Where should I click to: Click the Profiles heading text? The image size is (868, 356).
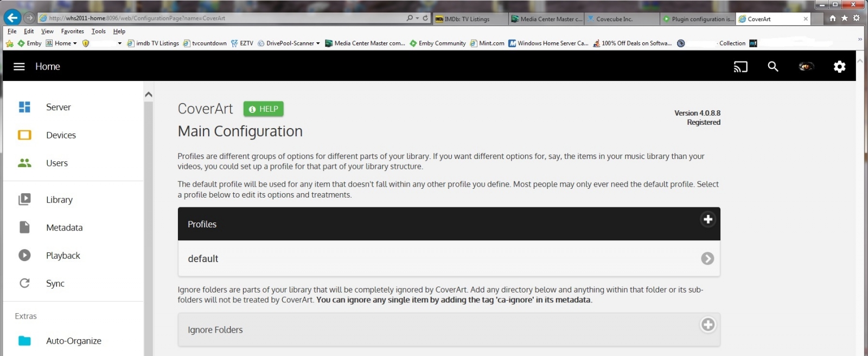tap(202, 224)
